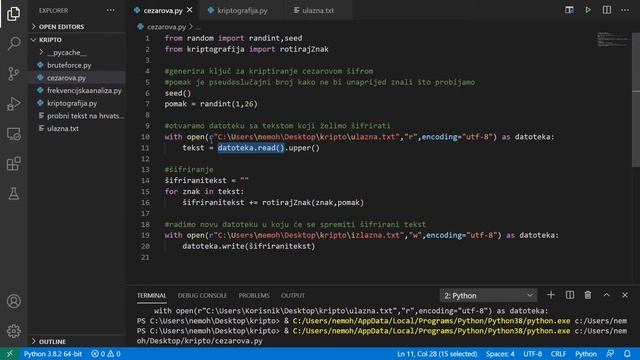Screen dimensions: 640x360
Task: Select Python 3.8.2 64-bit interpreter
Action: coord(53,354)
